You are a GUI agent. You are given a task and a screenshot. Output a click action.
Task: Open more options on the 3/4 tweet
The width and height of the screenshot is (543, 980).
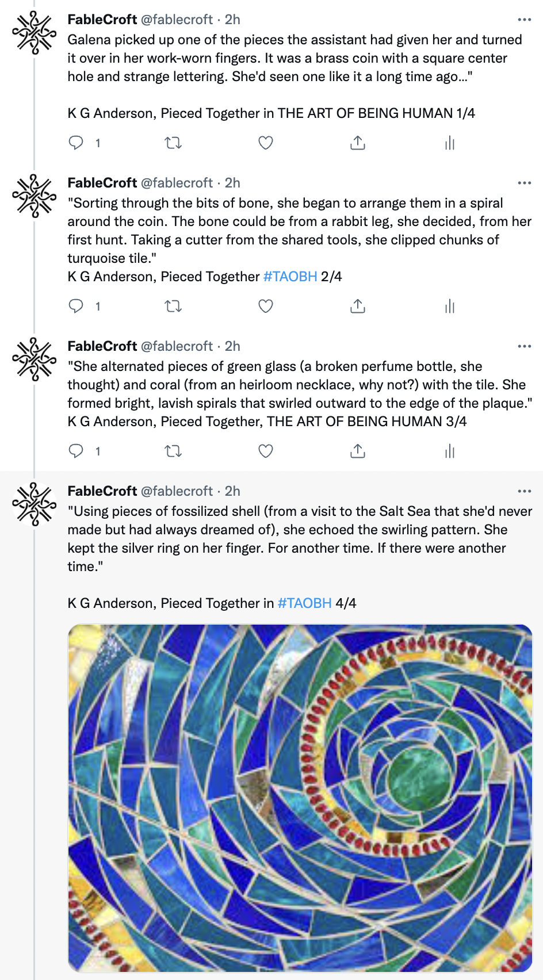point(524,346)
